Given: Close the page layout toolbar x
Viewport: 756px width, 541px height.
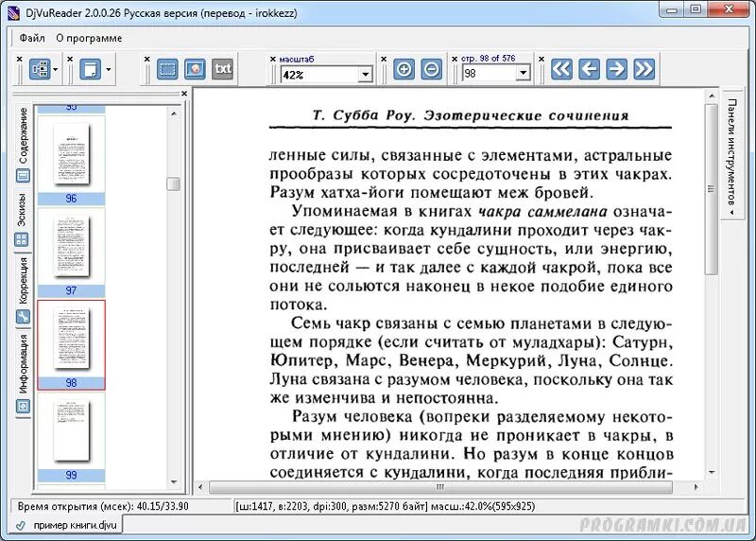Looking at the screenshot, I should pyautogui.click(x=70, y=59).
